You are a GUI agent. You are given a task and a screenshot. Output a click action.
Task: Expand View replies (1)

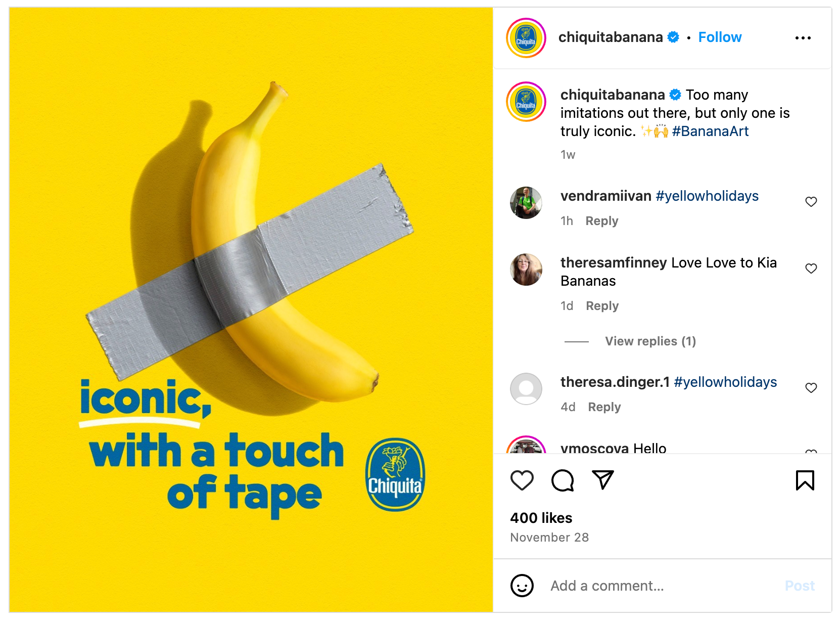[650, 341]
